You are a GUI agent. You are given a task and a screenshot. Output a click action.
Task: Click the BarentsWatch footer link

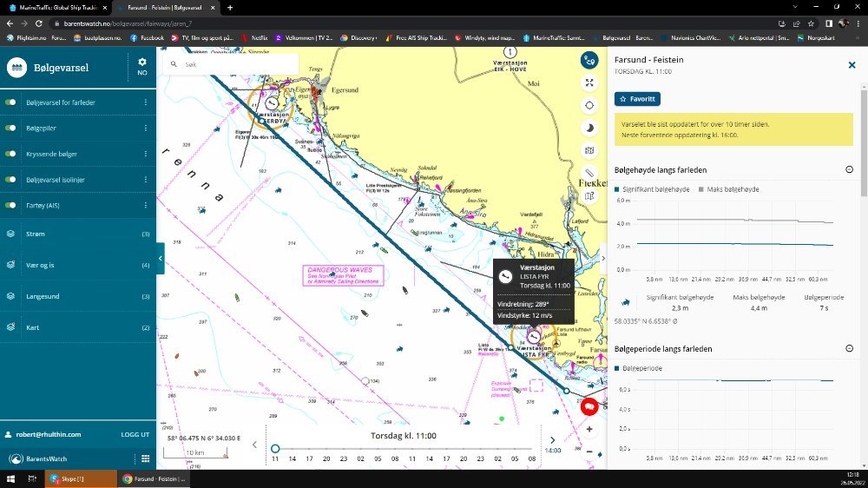click(x=39, y=458)
